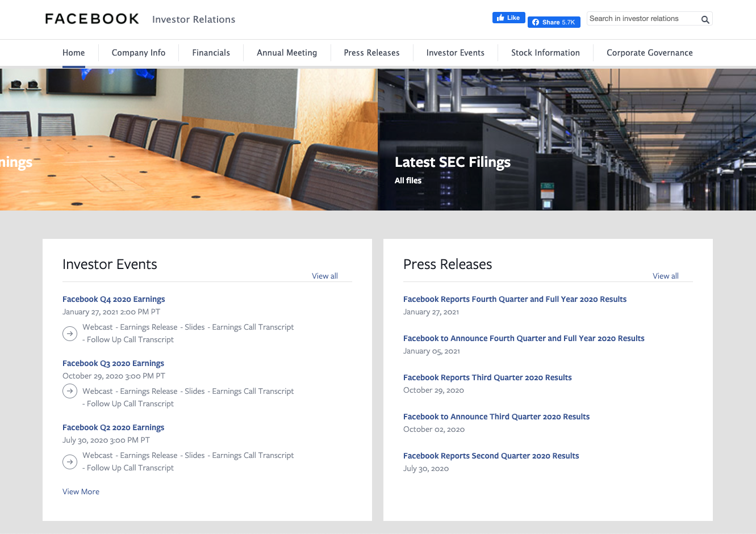
Task: Open Facebook to Announce Fourth Quarter Results
Action: tap(524, 338)
